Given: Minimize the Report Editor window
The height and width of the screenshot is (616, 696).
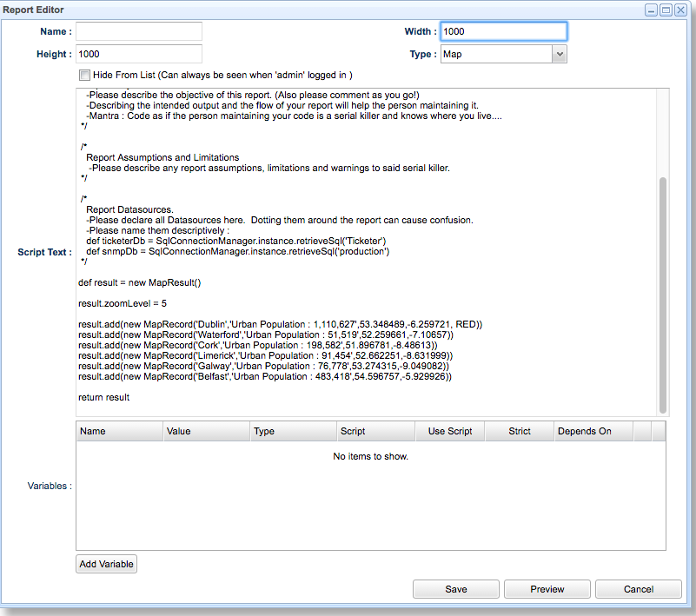Looking at the screenshot, I should coord(651,10).
